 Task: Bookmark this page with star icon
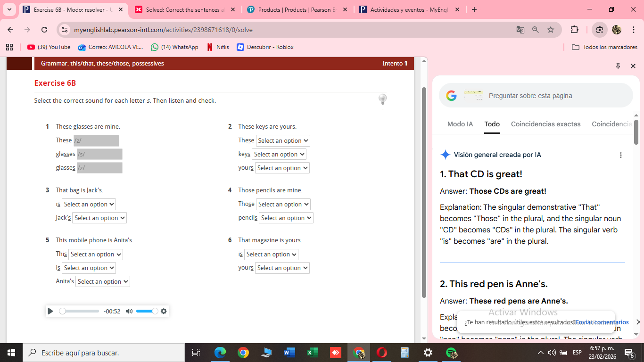pyautogui.click(x=551, y=30)
